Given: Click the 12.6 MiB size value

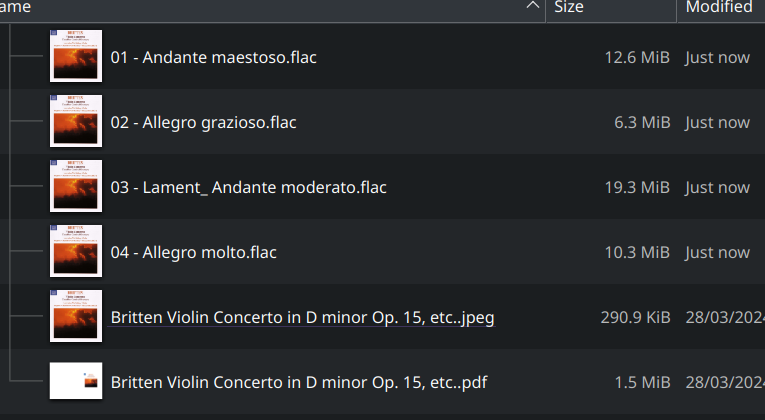Looking at the screenshot, I should (x=637, y=57).
